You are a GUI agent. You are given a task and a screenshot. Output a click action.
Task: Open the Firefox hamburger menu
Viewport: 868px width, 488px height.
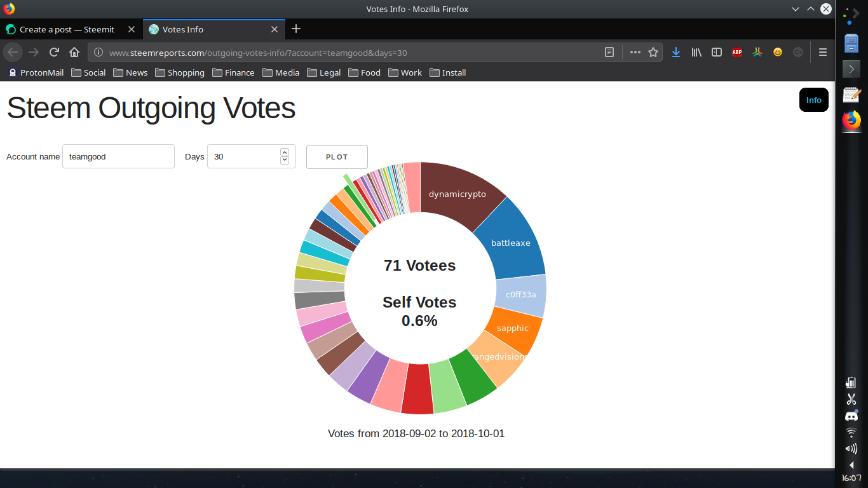pos(823,52)
